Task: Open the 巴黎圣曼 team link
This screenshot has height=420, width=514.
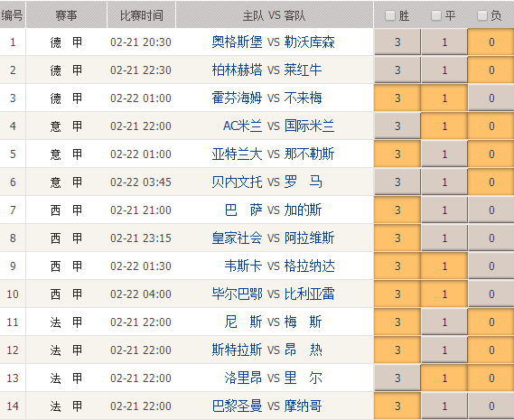Action: pos(237,406)
